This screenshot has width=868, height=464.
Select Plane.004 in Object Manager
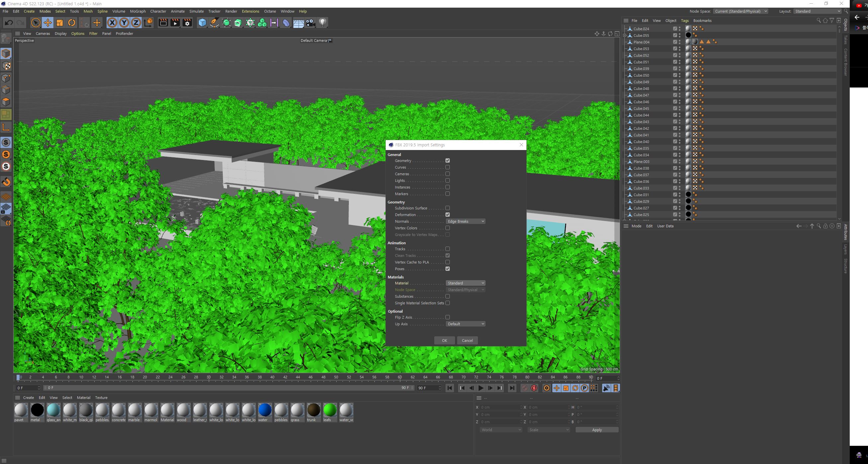point(641,42)
